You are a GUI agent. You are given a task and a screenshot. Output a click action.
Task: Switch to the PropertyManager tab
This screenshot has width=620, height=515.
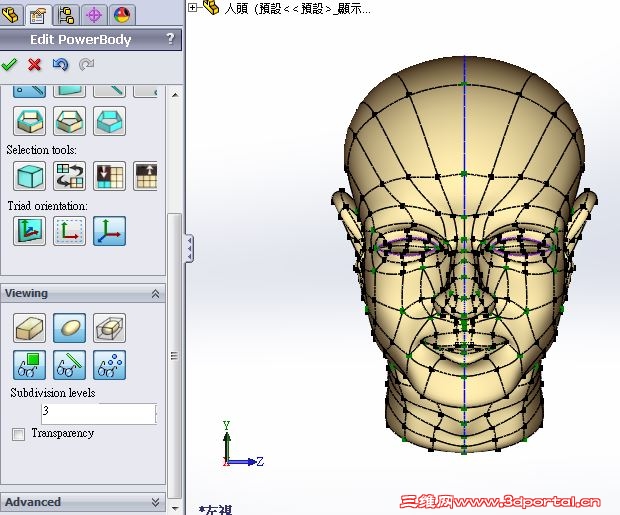coord(38,15)
